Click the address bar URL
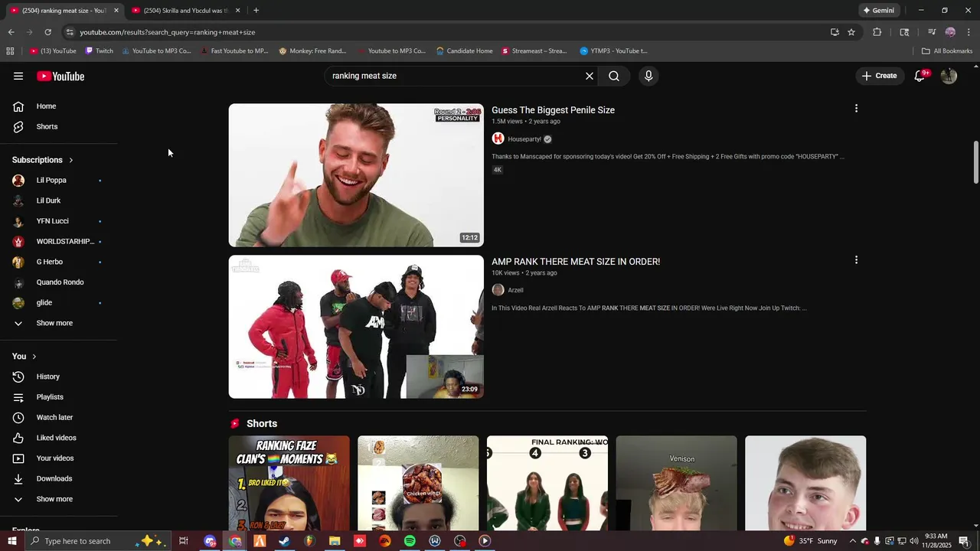 [168, 32]
